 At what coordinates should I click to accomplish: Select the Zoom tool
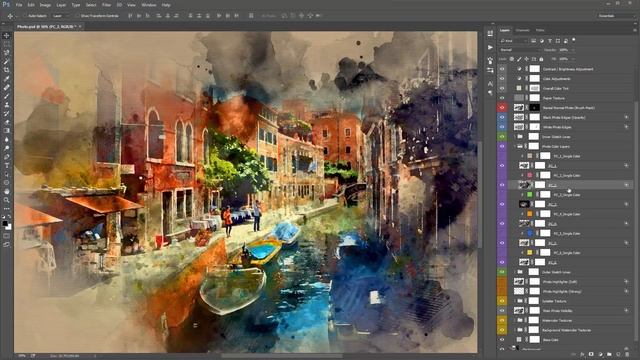tap(7, 200)
